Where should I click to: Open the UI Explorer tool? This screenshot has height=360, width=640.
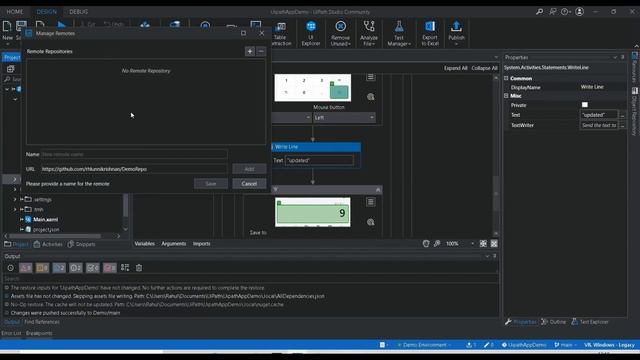(311, 33)
